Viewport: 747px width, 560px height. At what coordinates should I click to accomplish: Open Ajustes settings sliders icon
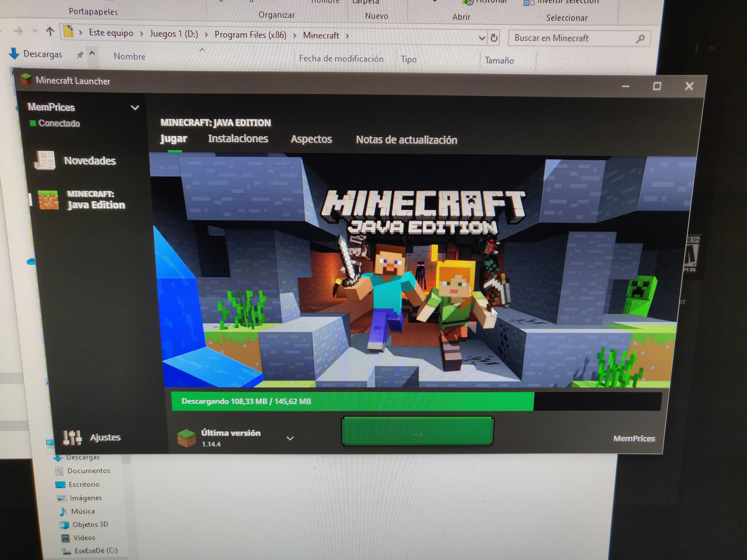(x=72, y=437)
